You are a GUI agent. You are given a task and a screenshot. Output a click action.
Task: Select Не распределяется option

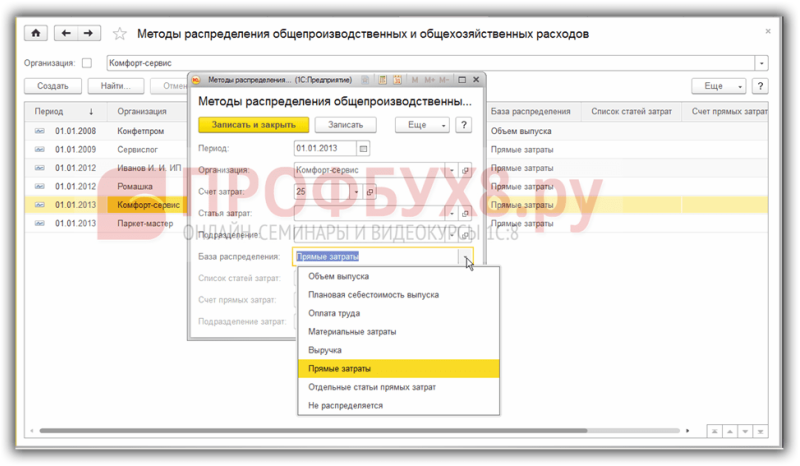click(398, 405)
